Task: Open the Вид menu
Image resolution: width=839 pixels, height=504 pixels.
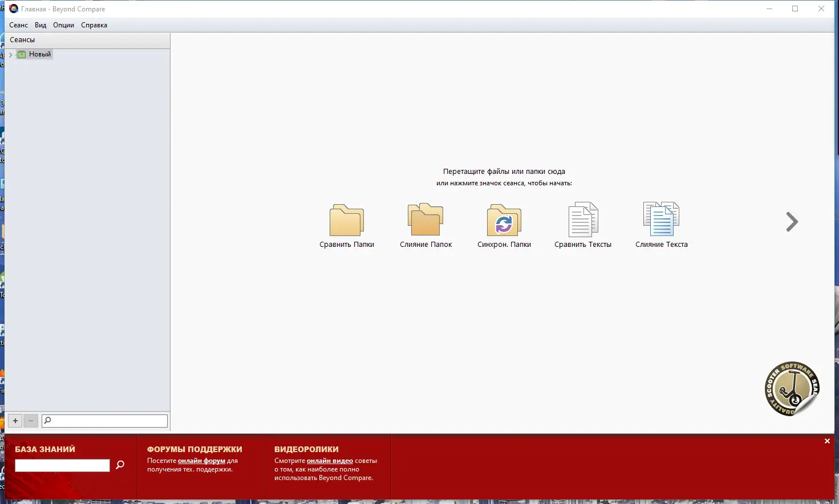Action: point(40,25)
